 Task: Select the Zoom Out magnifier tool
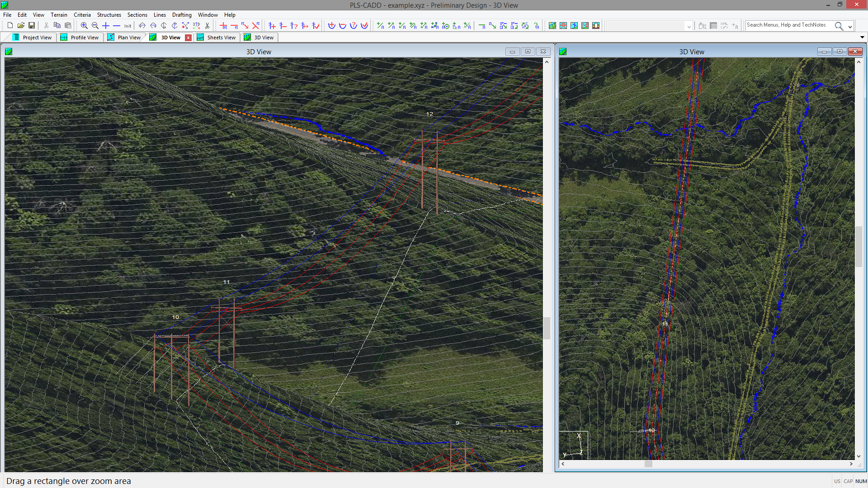coord(95,26)
